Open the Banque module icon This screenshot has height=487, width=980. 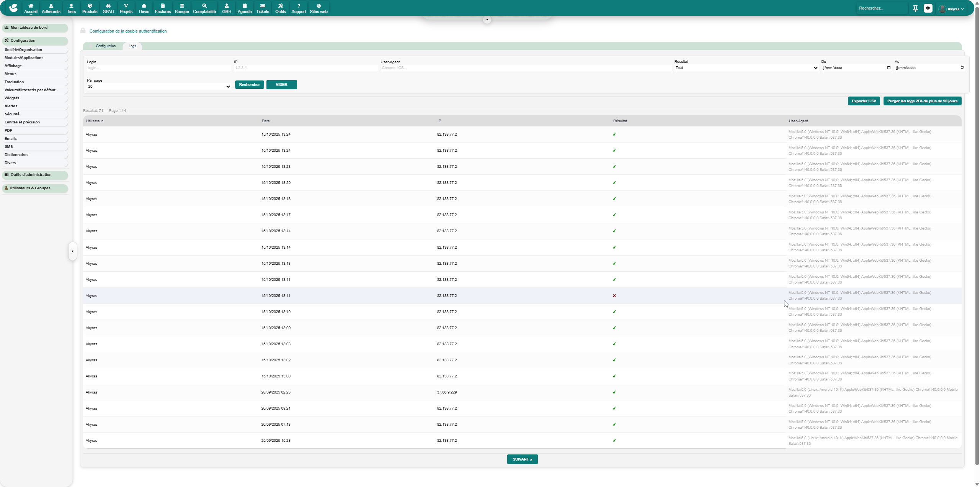[x=182, y=6]
